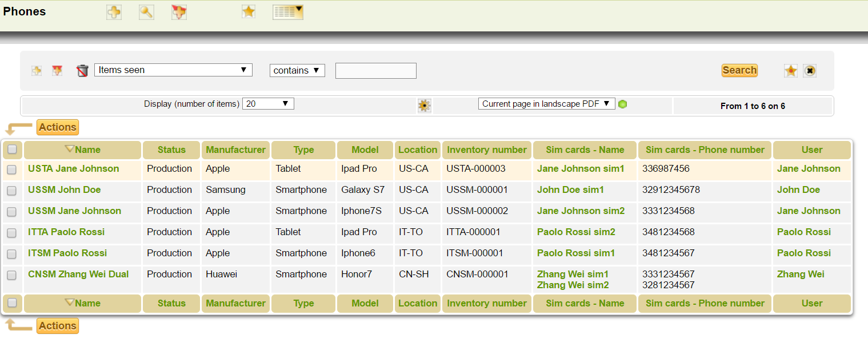Add a search criterion with small plus icon
Viewport: 868px width, 339px height.
(x=37, y=71)
